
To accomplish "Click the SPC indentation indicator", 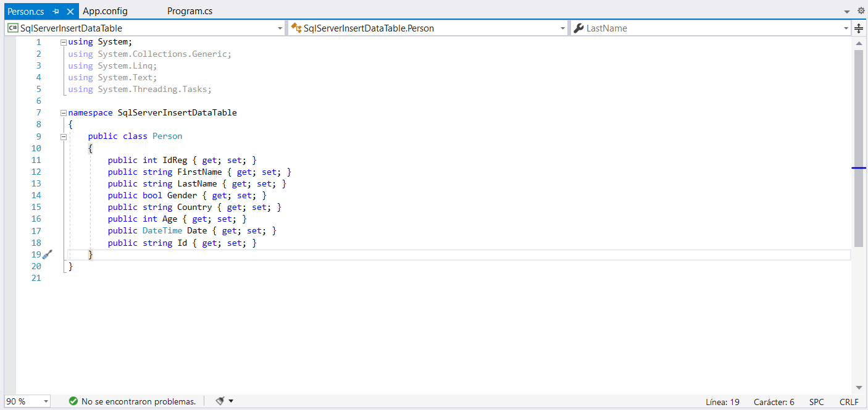I will tap(816, 402).
